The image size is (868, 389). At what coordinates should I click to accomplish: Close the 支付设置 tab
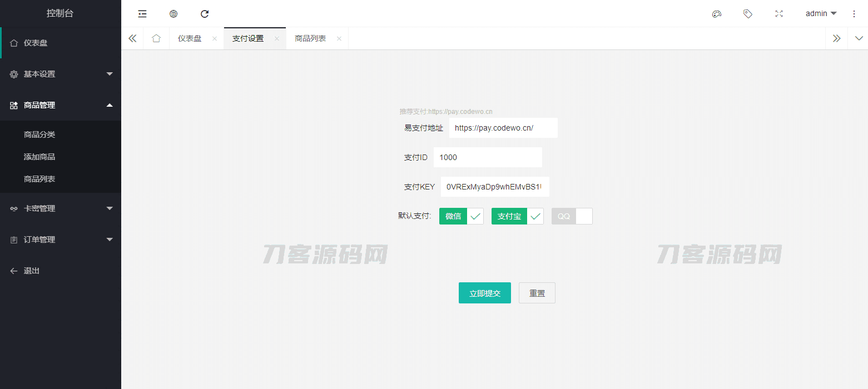tap(276, 39)
